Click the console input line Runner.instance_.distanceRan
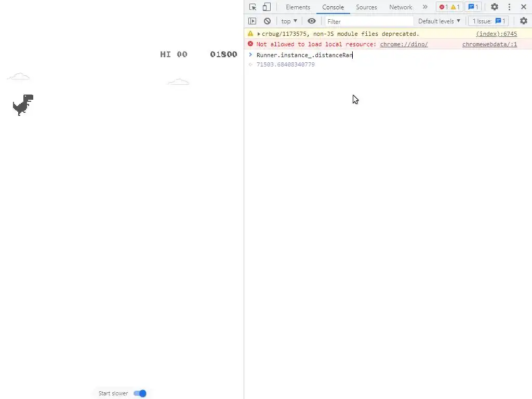 click(x=304, y=55)
